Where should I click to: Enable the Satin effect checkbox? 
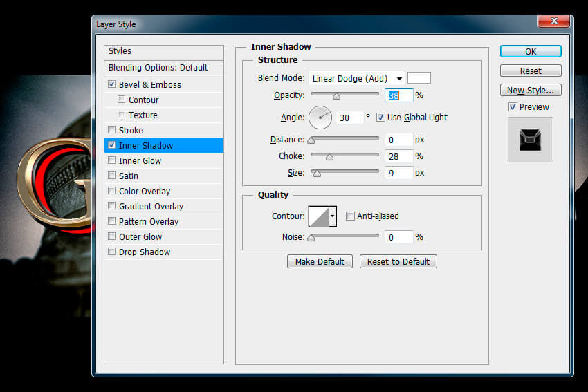click(112, 176)
